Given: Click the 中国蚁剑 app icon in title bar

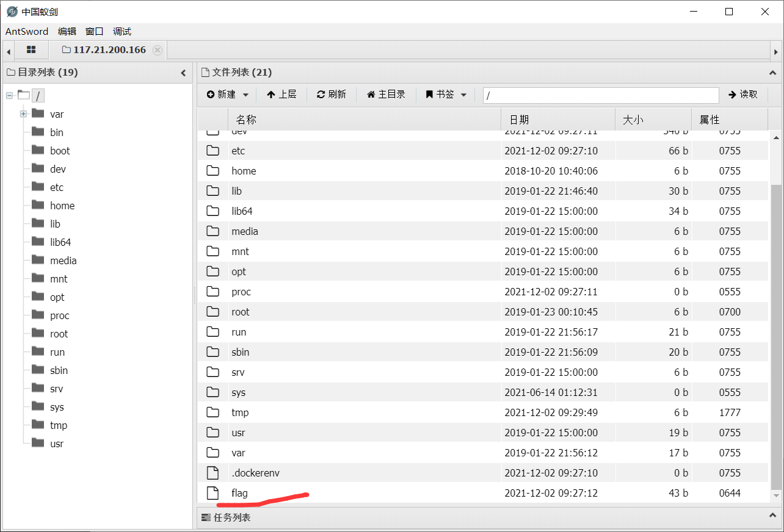Looking at the screenshot, I should tap(12, 12).
